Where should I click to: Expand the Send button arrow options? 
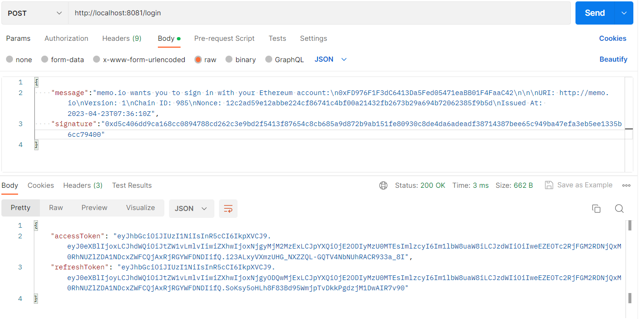624,13
